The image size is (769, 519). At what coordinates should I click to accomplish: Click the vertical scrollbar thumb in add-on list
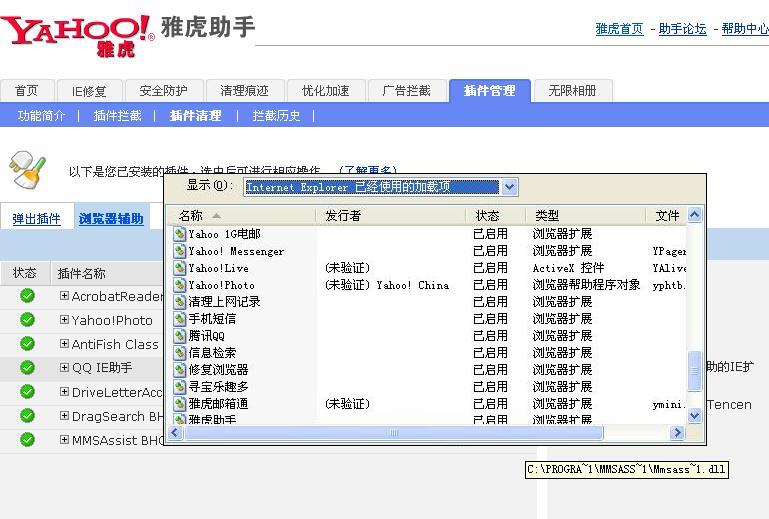694,371
